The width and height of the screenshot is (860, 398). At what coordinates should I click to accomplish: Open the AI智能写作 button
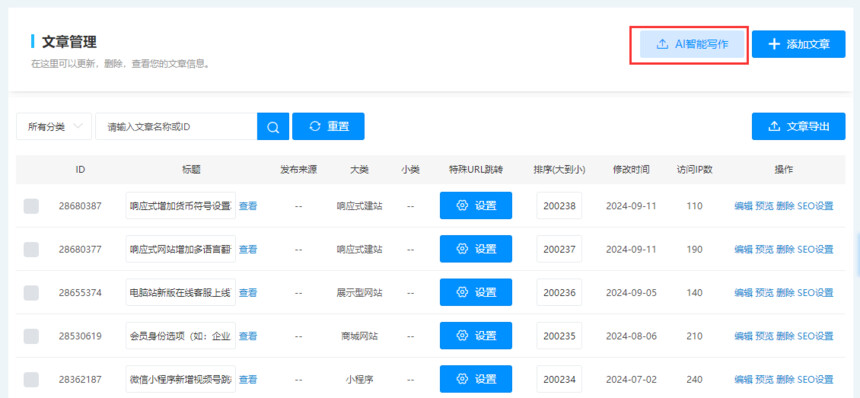click(692, 44)
